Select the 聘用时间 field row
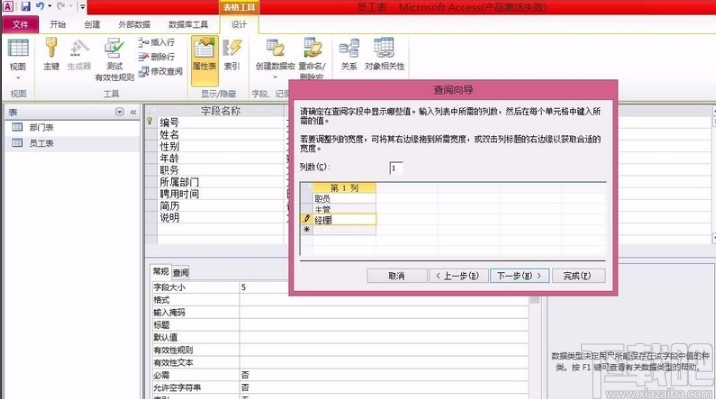Image resolution: width=716 pixels, height=399 pixels. (x=221, y=194)
